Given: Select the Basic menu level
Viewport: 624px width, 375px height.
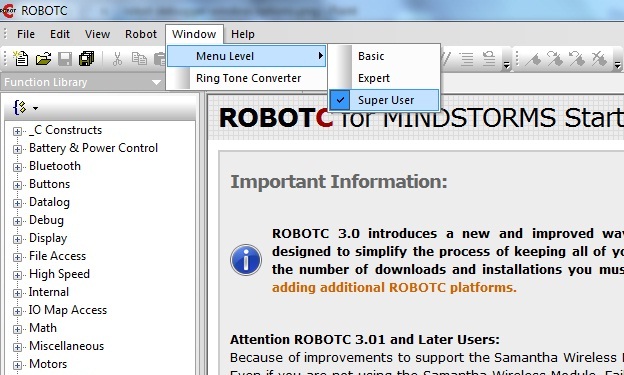Looking at the screenshot, I should coord(384,56).
